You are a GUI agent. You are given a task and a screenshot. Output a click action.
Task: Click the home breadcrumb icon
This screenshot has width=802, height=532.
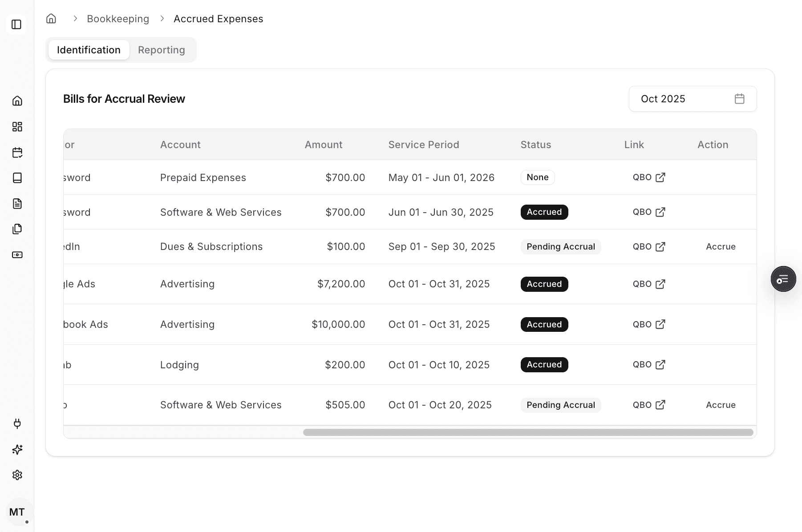coord(51,18)
